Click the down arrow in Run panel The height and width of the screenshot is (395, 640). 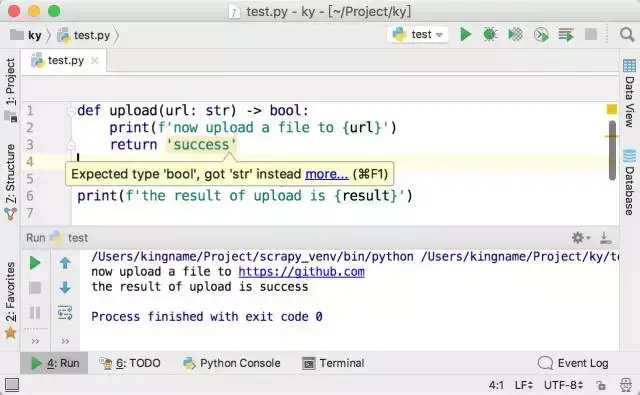65,288
